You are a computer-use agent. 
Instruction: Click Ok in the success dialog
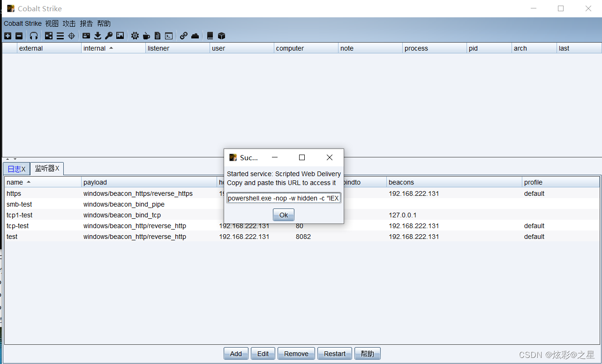284,215
